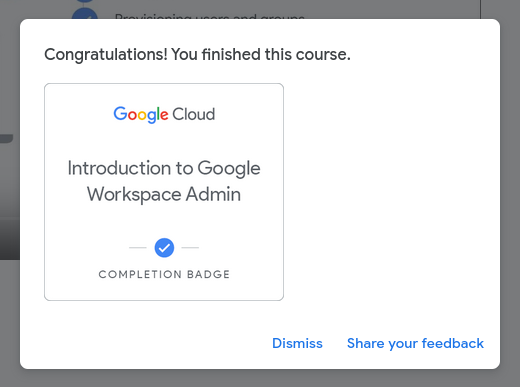Click the gray tab on the left edge
The height and width of the screenshot is (387, 520).
6,138
